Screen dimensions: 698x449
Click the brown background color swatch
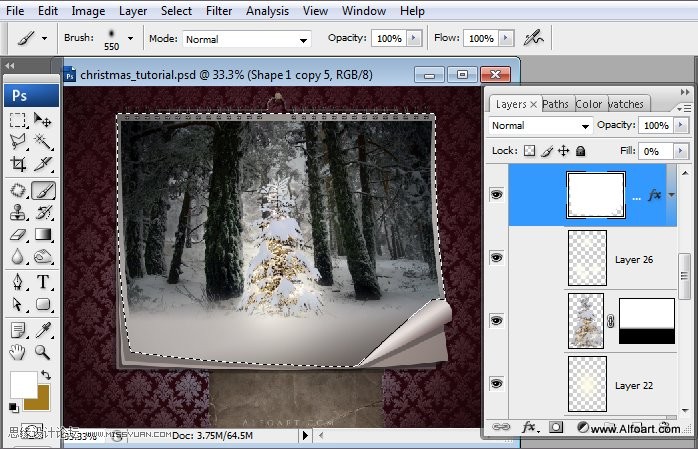[x=38, y=396]
